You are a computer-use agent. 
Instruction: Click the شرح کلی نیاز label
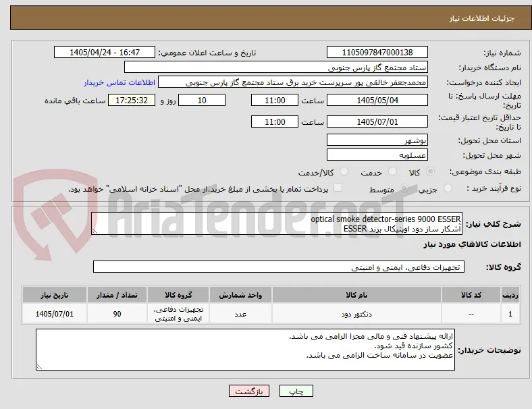click(494, 224)
